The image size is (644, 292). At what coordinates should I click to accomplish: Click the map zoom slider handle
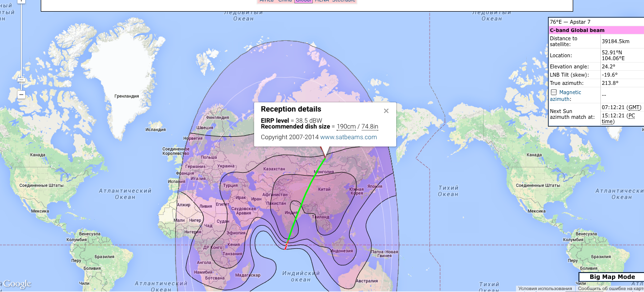(21, 79)
